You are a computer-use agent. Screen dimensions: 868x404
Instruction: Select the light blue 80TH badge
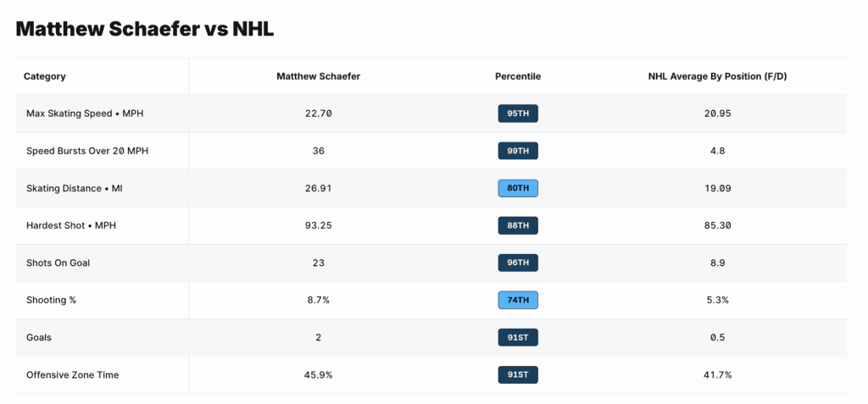pyautogui.click(x=518, y=188)
